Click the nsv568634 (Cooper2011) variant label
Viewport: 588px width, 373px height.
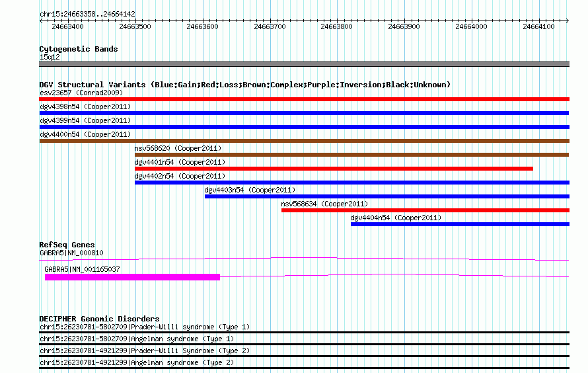325,204
